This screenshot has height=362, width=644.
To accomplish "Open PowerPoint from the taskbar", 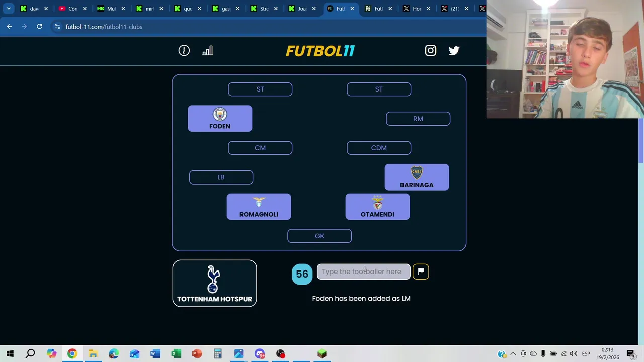I will click(197, 354).
